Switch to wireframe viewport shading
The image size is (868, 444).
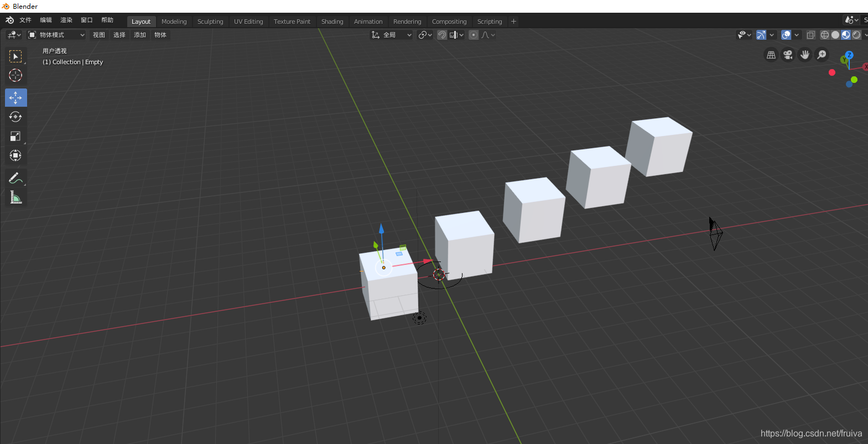pos(825,35)
